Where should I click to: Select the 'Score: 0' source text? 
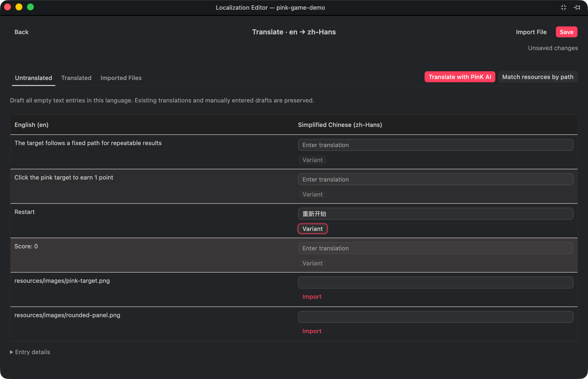[x=26, y=246]
